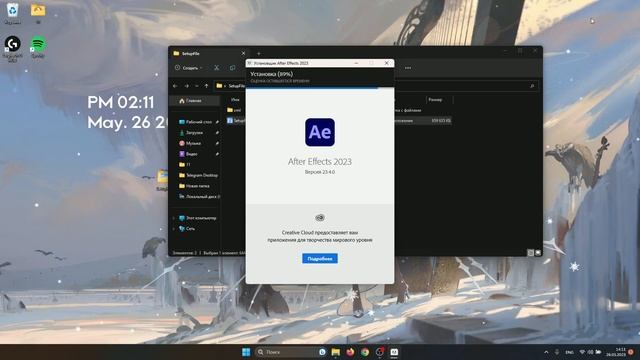640x360 pixels.
Task: Go forward in File Explorer
Action: [186, 86]
